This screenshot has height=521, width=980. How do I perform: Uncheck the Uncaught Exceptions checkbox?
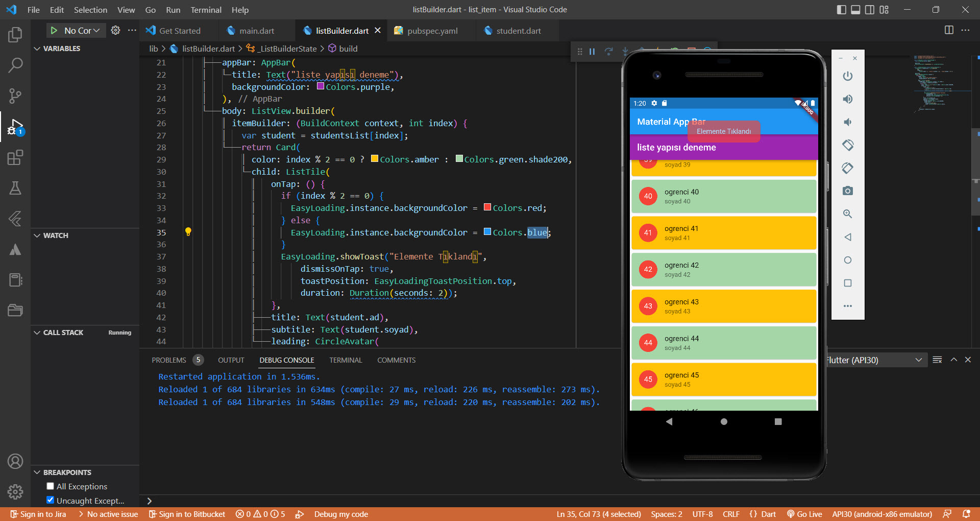50,500
